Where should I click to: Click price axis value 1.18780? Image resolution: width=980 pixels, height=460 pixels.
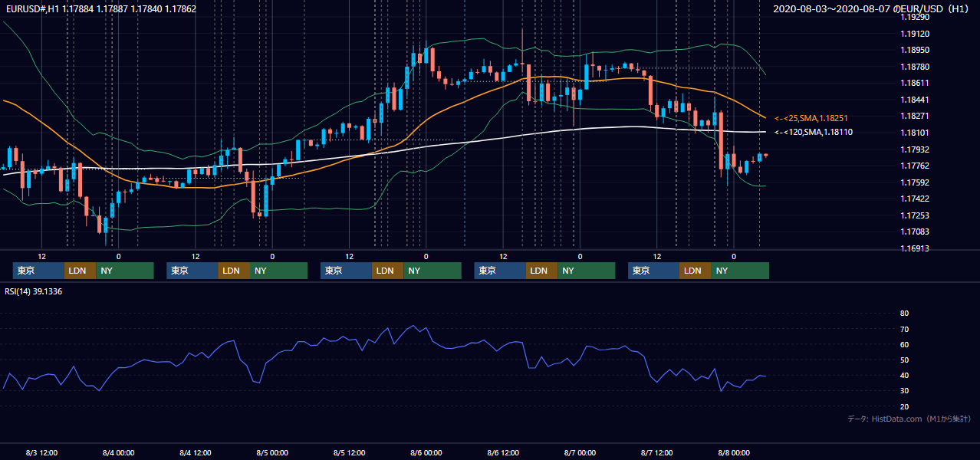[915, 67]
